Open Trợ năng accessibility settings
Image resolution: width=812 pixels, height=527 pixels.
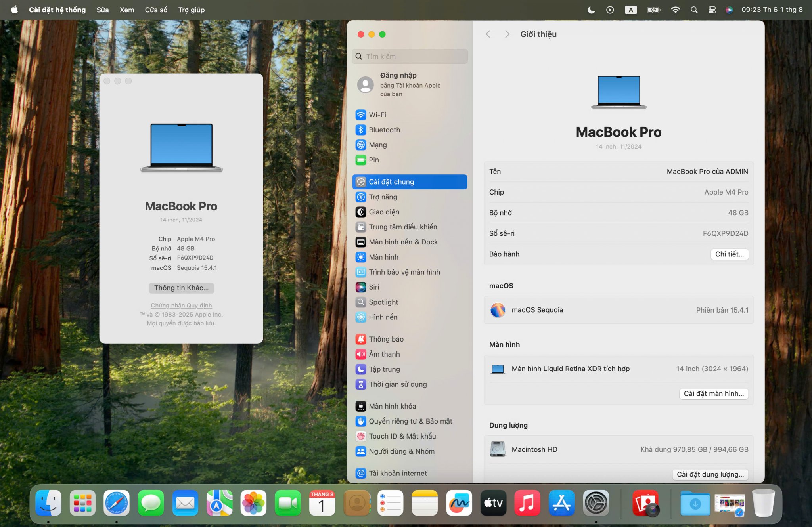tap(410, 197)
